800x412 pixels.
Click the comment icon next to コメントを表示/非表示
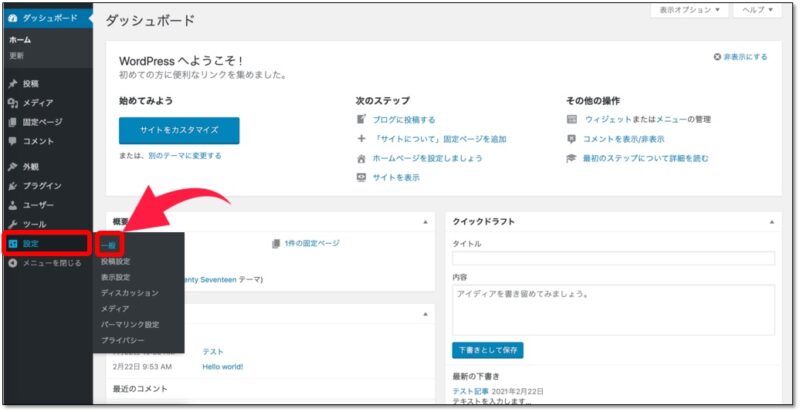pos(572,139)
